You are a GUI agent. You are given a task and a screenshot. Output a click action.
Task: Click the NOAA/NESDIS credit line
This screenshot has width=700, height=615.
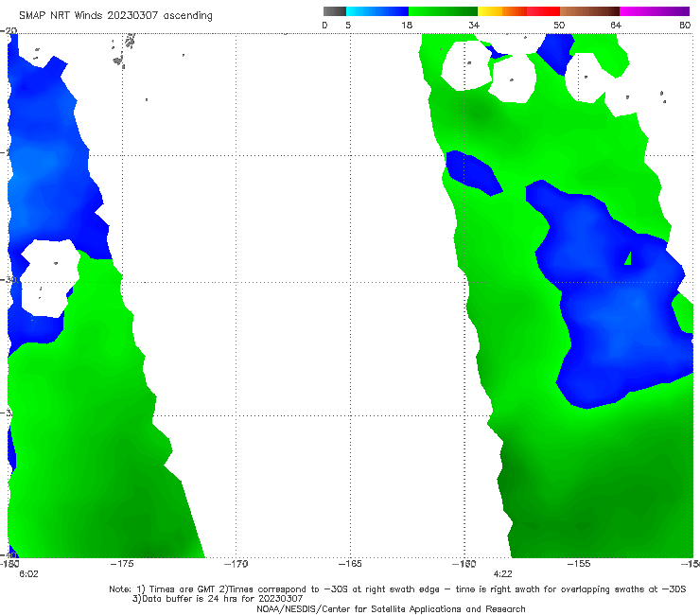391,608
